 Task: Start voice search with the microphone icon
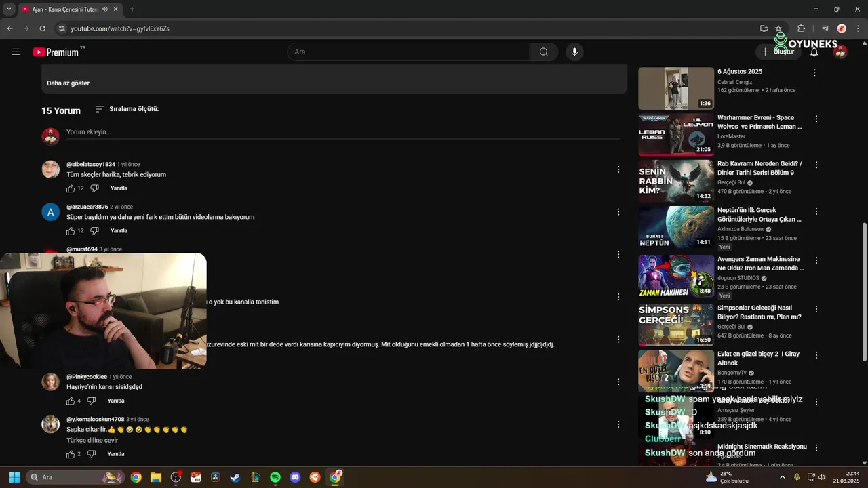(574, 52)
